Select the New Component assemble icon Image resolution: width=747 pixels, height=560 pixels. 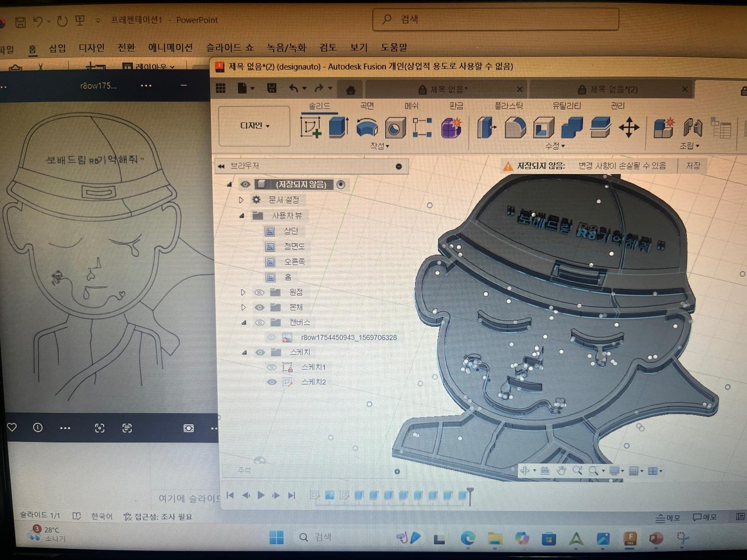pyautogui.click(x=664, y=127)
